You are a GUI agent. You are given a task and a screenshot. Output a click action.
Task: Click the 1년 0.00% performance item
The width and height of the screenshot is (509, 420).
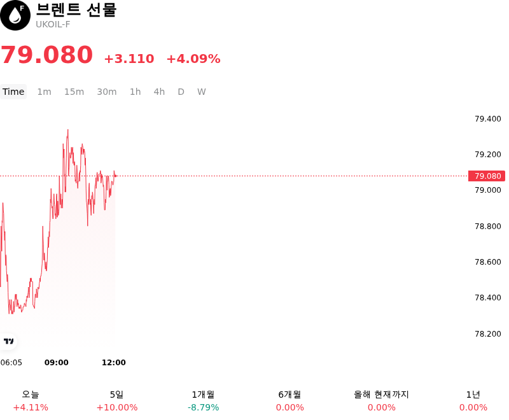[473, 401]
